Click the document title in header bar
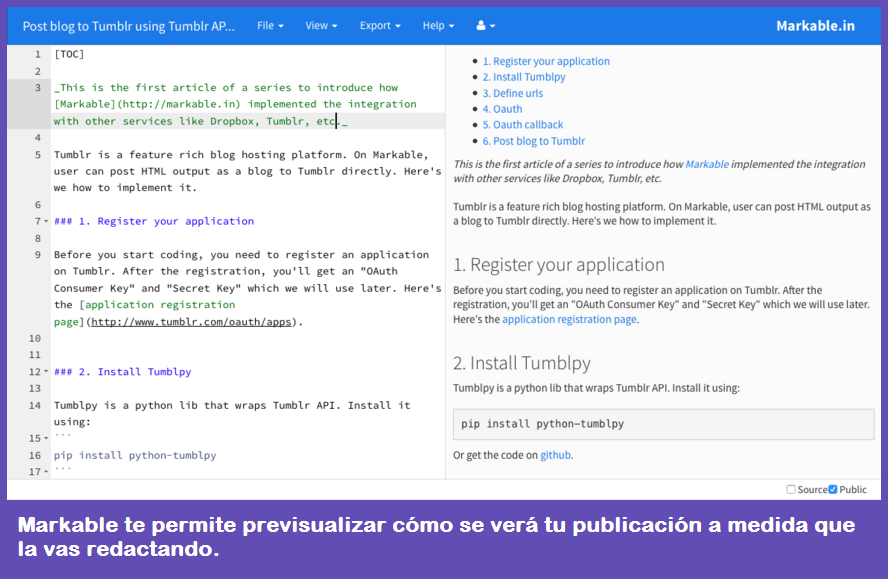Viewport: 888px width, 579px height. [x=129, y=26]
